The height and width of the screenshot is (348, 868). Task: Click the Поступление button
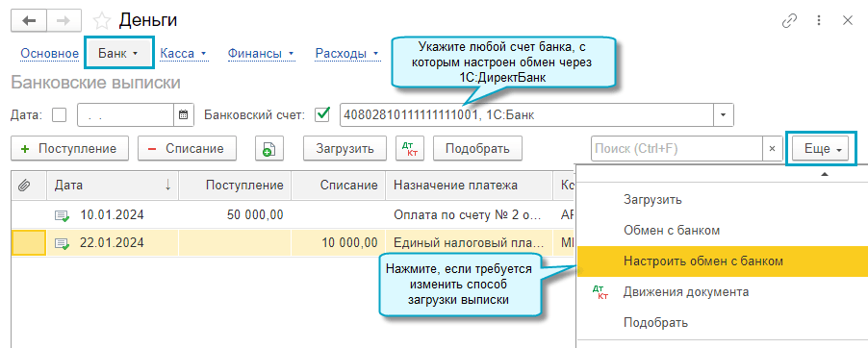pyautogui.click(x=69, y=149)
